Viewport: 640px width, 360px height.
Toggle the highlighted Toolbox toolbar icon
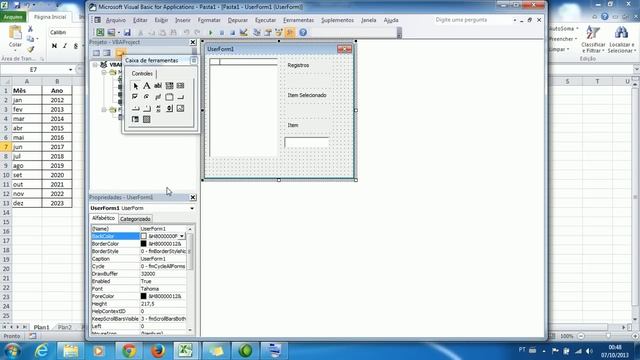290,33
